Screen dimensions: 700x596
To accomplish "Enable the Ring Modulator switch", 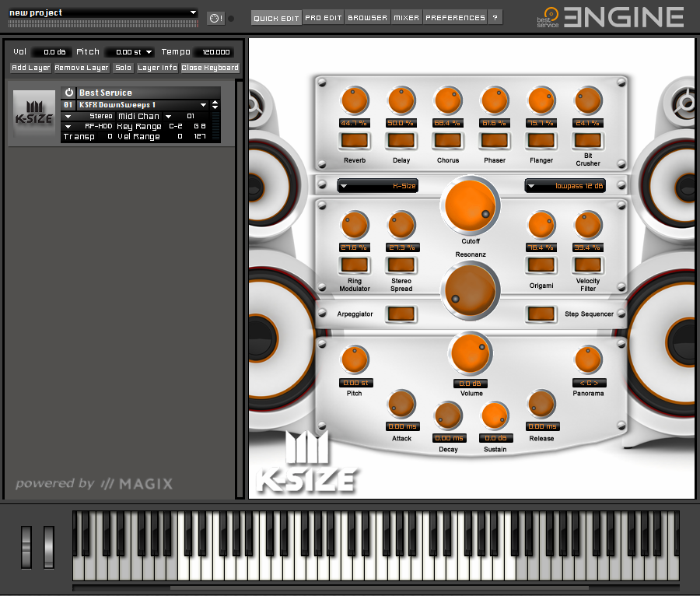I will coord(355,265).
